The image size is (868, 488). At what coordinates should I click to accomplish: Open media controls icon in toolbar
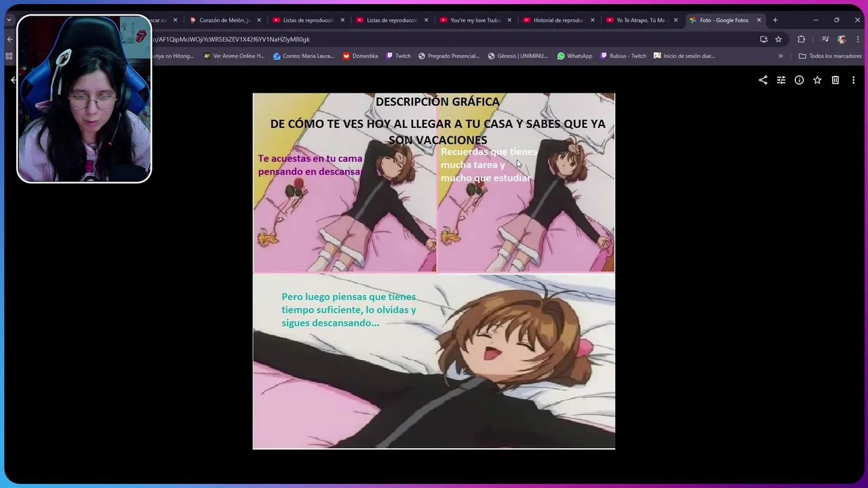[x=825, y=39]
